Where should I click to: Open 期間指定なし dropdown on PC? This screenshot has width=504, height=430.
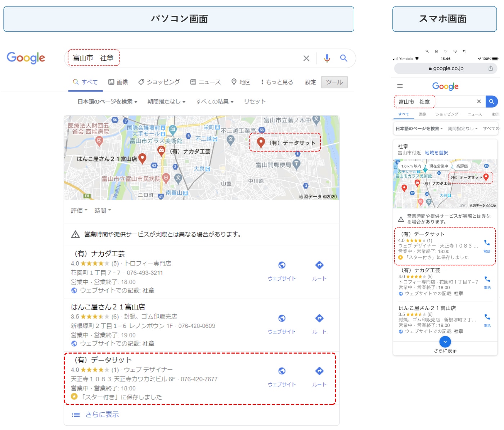click(166, 102)
